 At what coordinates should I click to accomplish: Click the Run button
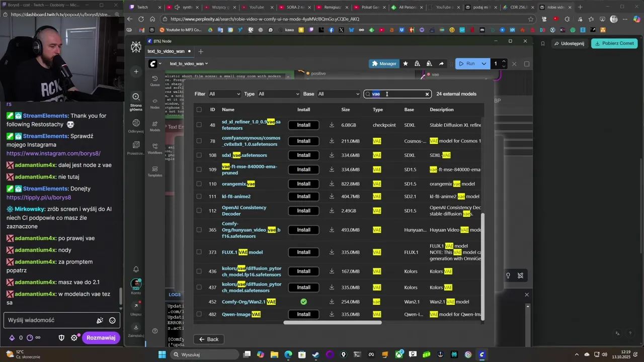[467, 64]
